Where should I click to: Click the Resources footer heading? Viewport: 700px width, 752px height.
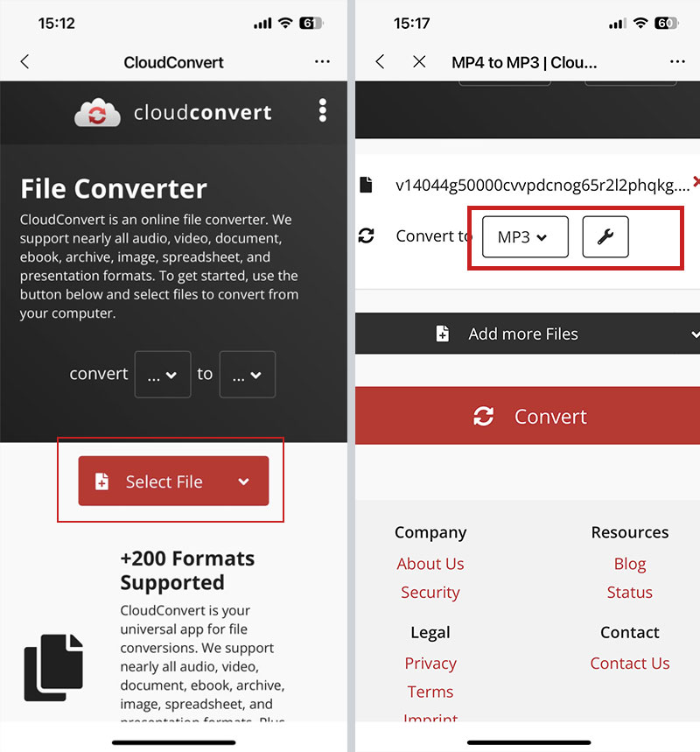(x=630, y=532)
